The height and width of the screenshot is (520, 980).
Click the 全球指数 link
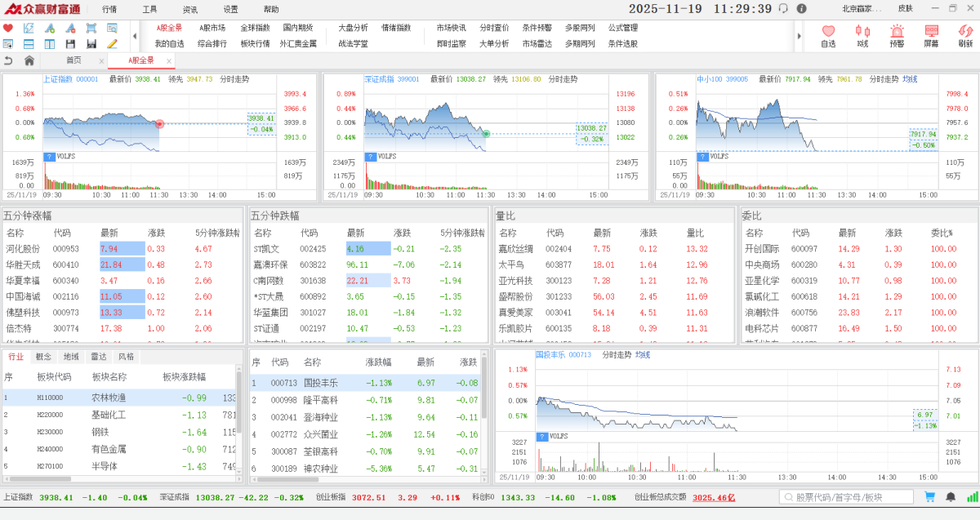(255, 28)
